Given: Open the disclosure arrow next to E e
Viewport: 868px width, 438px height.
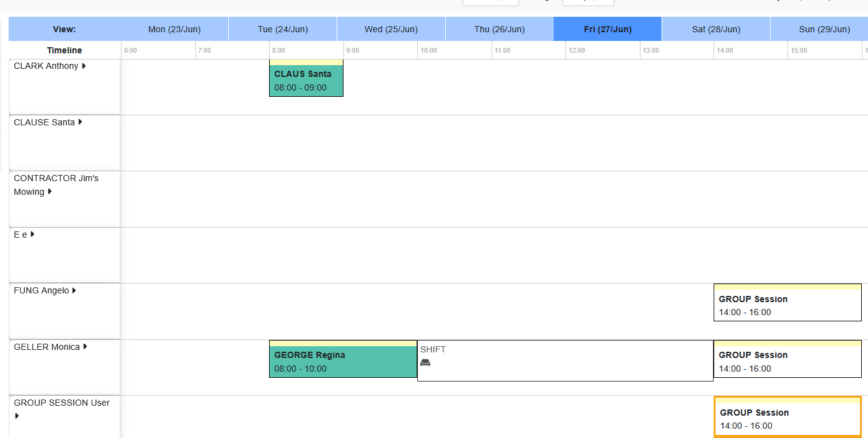Looking at the screenshot, I should 32,234.
